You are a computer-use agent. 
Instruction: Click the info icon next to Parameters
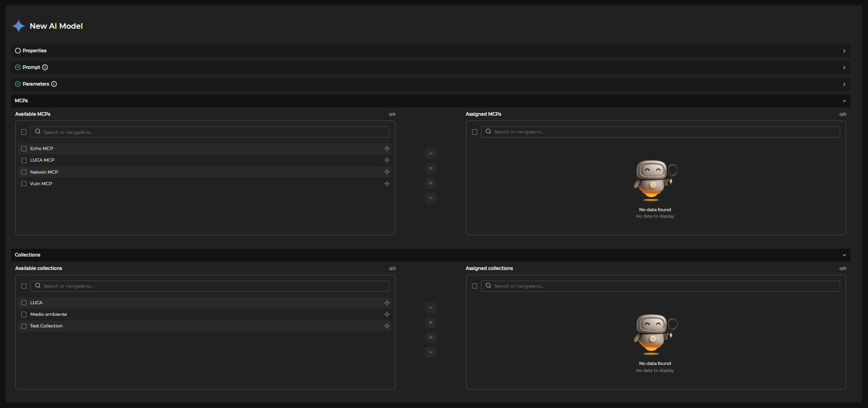click(54, 84)
